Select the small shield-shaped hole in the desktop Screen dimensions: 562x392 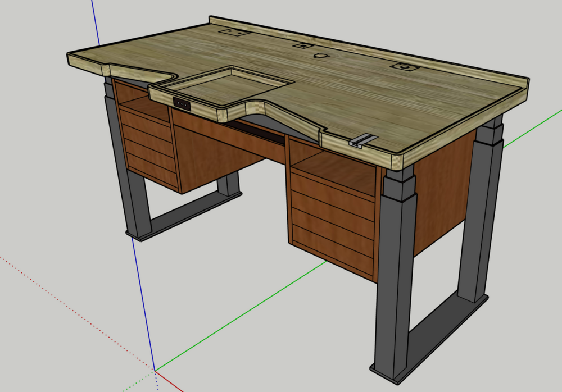(320, 56)
